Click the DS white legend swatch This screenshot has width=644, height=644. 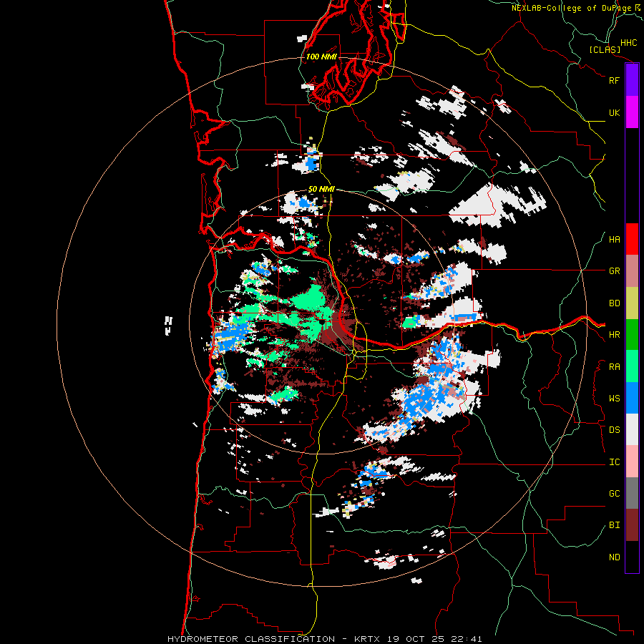(x=632, y=429)
